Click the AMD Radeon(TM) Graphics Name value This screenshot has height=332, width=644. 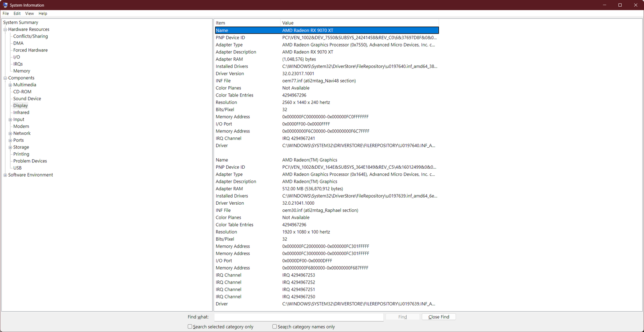310,160
